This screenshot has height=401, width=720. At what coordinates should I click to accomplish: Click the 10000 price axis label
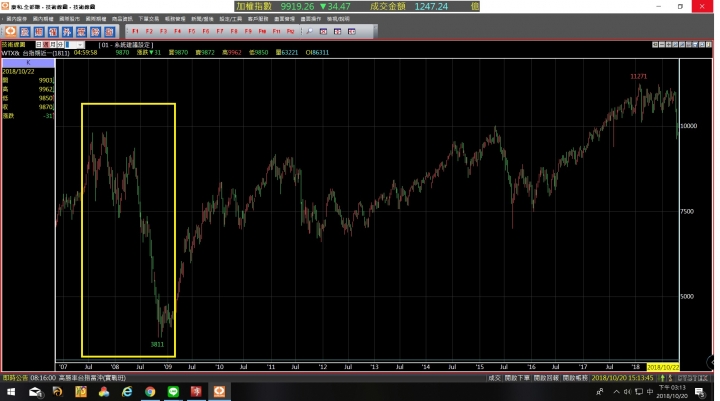[688, 126]
